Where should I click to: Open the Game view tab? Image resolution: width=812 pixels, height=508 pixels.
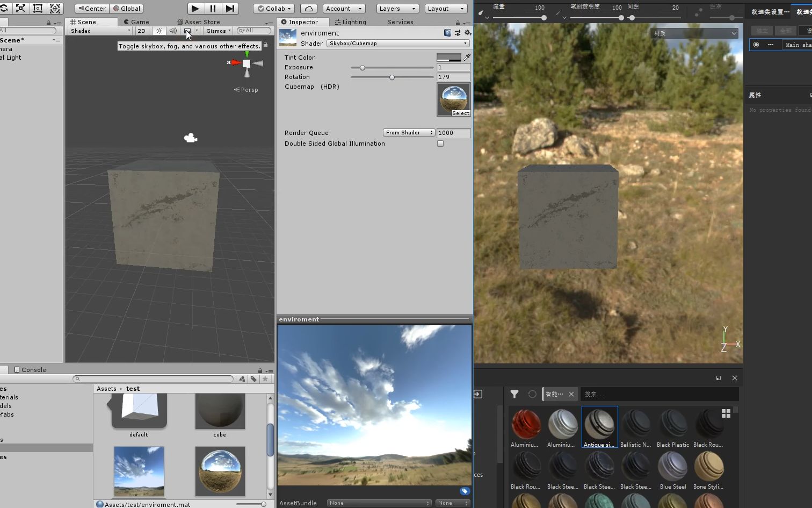coord(136,22)
